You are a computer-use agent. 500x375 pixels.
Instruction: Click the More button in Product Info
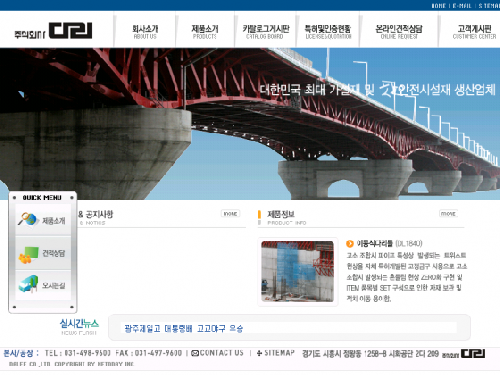(448, 213)
